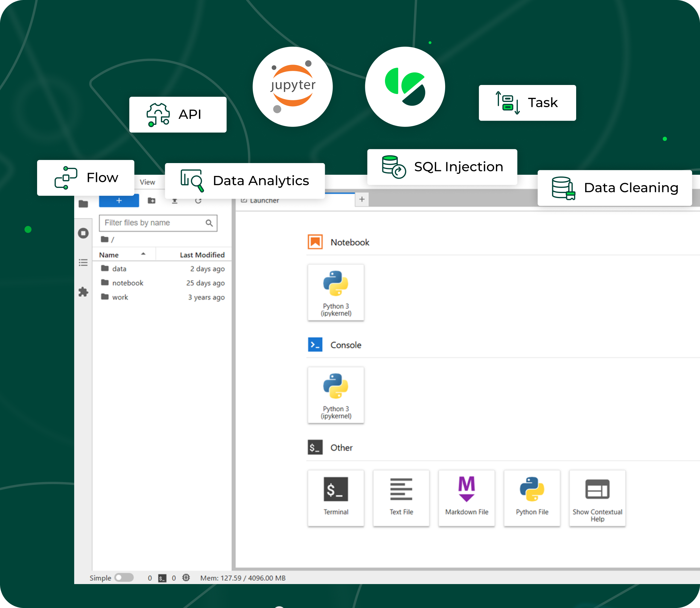700x608 pixels.
Task: Open the Table of Contents sidebar icon
Action: click(83, 263)
